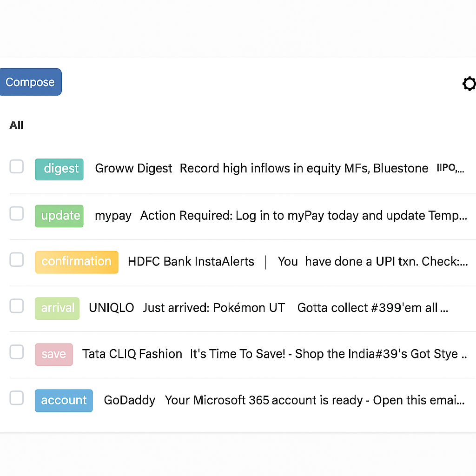The width and height of the screenshot is (476, 476).
Task: Select the HDFC Bank InstaAlerts checkbox
Action: 17,259
